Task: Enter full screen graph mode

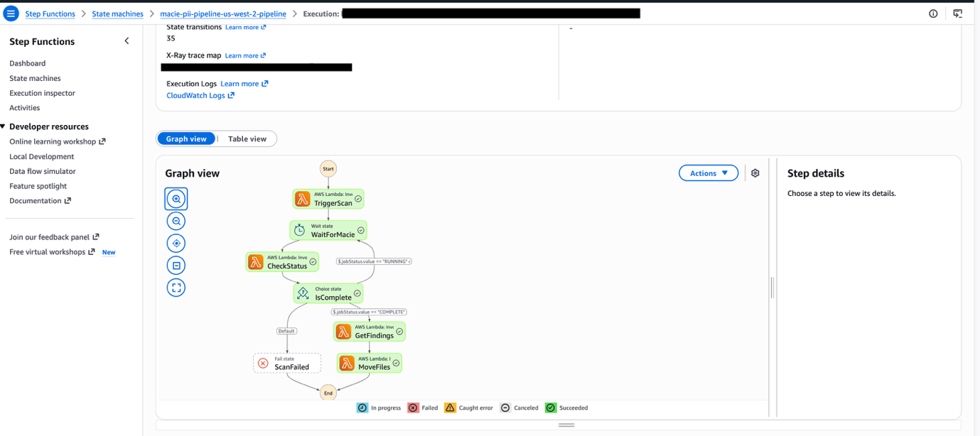Action: coord(176,288)
